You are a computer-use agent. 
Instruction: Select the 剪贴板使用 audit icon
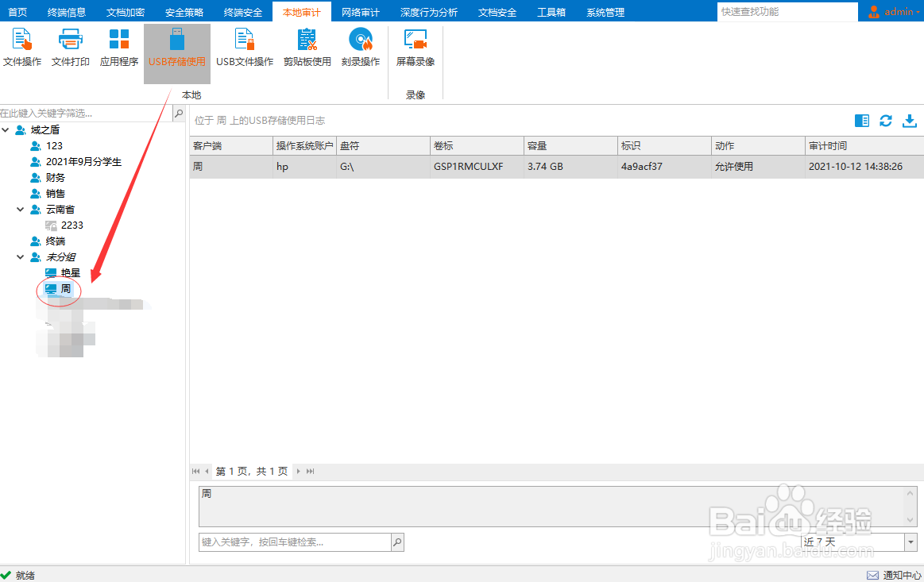[306, 46]
